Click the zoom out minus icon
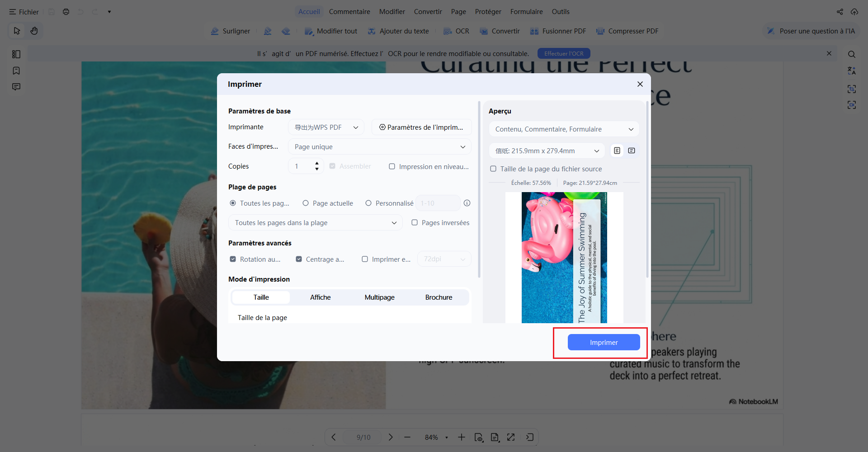The width and height of the screenshot is (868, 452). (407, 437)
